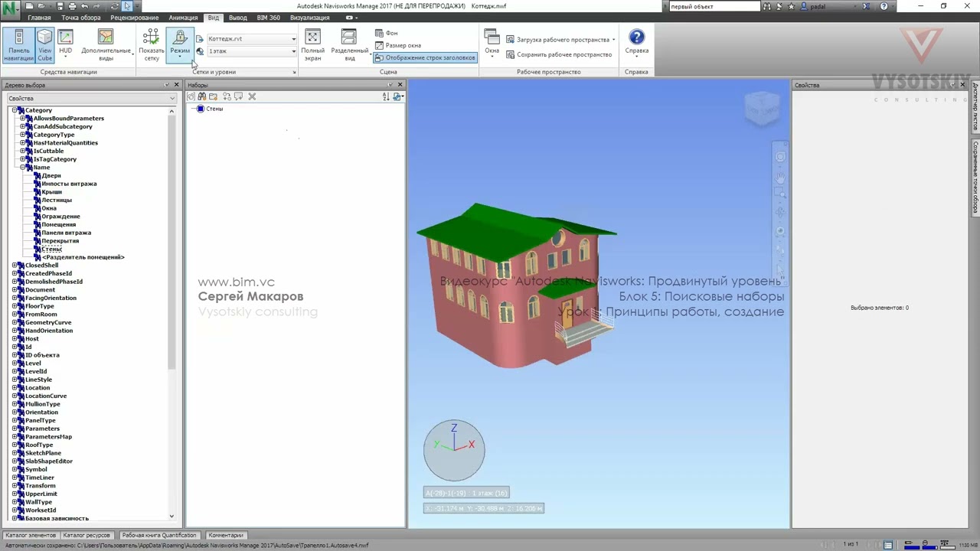Collapse the Name tree node
980x551 pixels.
tap(23, 168)
